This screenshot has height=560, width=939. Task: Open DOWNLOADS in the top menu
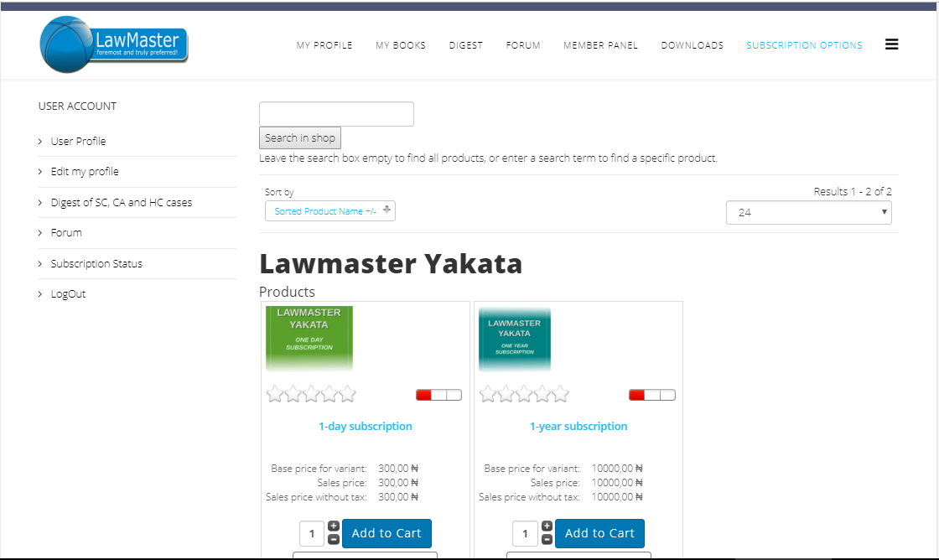tap(693, 45)
